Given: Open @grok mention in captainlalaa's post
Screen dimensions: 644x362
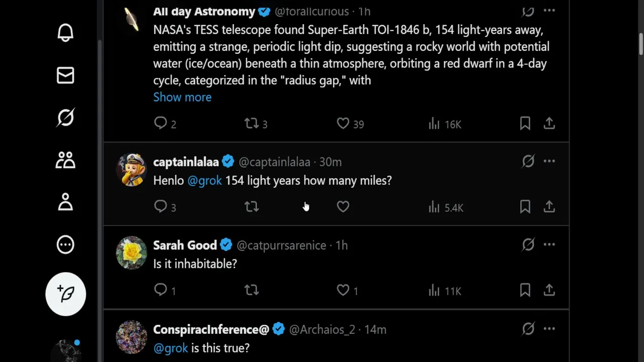Looking at the screenshot, I should (x=204, y=180).
